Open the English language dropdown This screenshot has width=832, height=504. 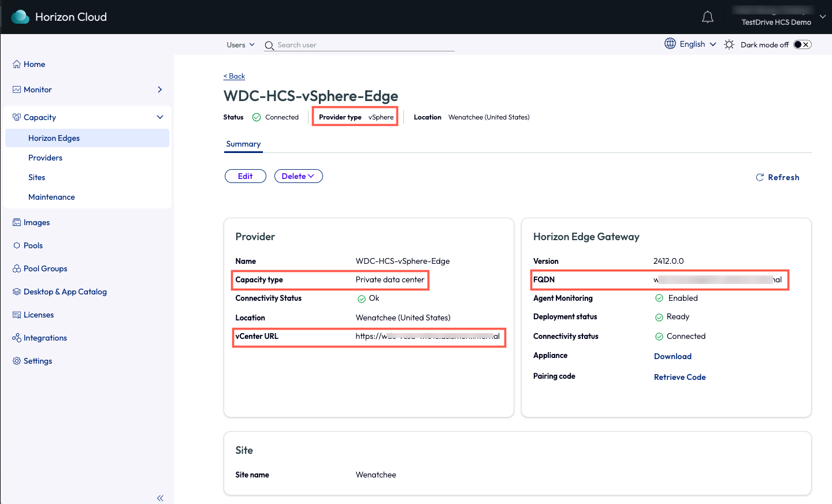[x=698, y=44]
